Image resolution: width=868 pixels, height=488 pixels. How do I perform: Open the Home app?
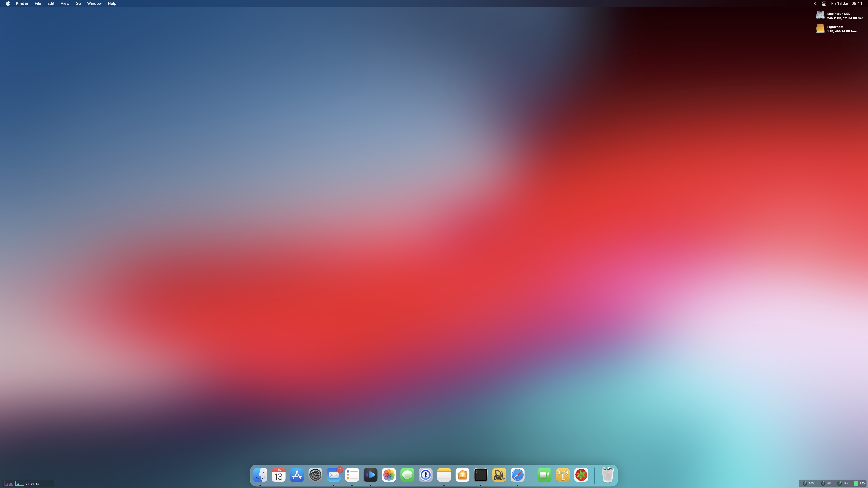pos(462,475)
